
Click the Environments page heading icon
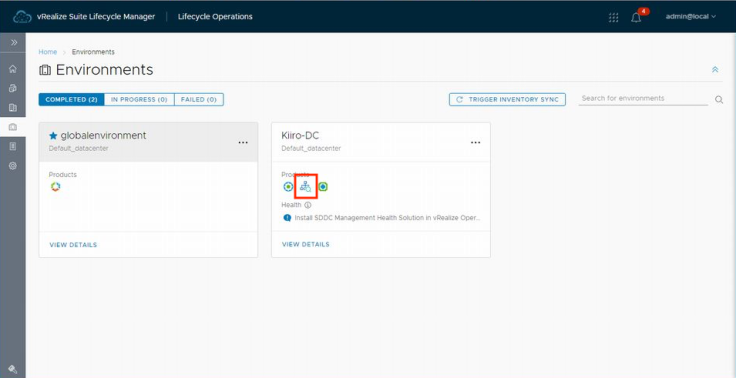[x=45, y=70]
